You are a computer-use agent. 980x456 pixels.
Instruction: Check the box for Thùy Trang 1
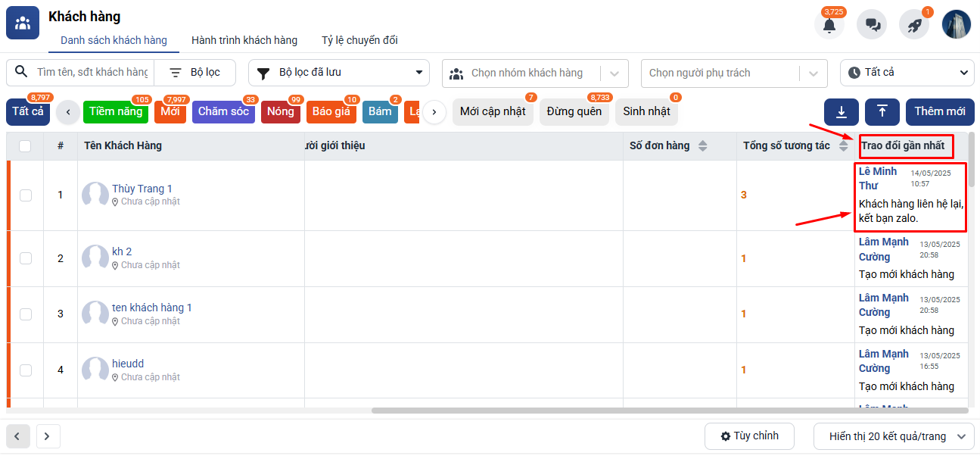[26, 195]
